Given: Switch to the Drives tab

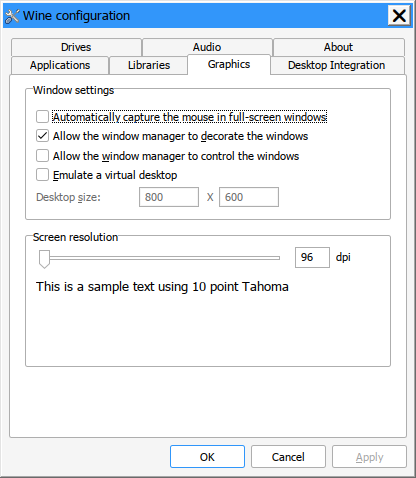Looking at the screenshot, I should click(76, 47).
